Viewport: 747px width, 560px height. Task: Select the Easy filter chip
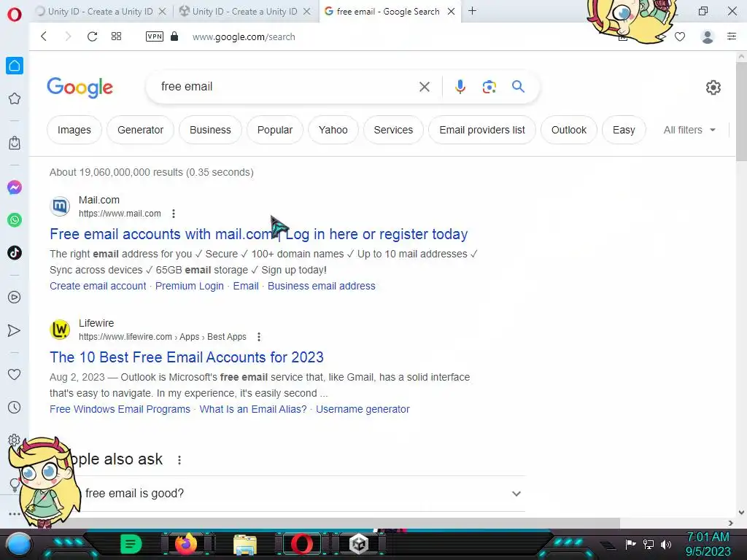click(x=624, y=130)
